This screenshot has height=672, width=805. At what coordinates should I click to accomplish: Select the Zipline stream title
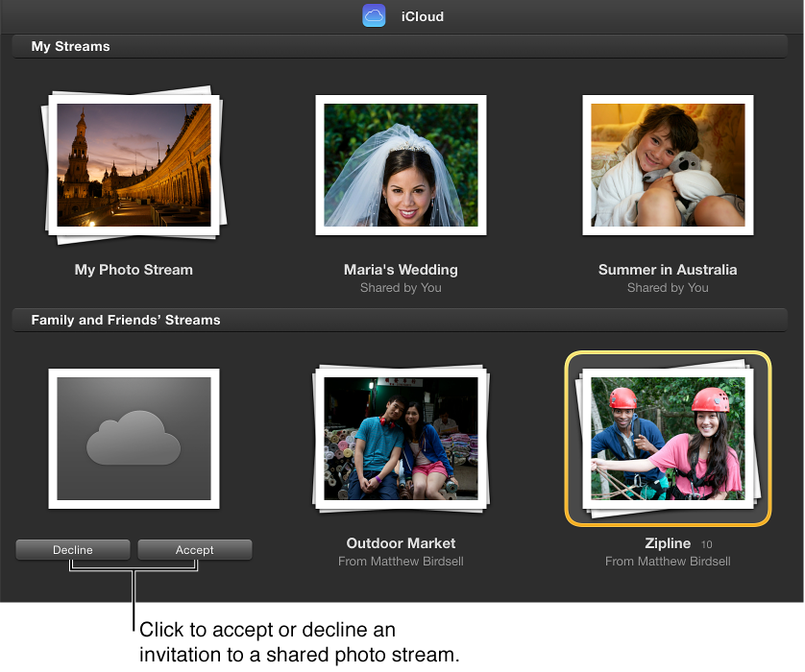point(667,543)
